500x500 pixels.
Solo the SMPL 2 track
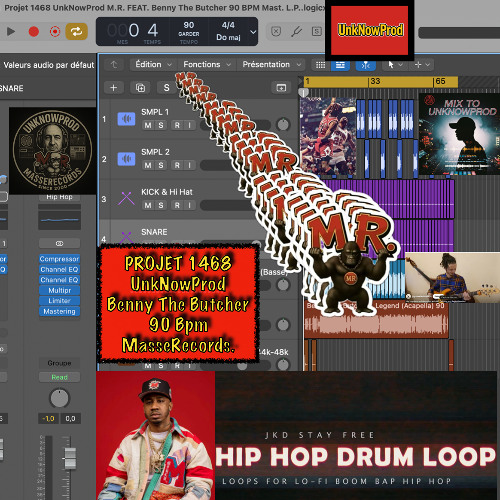pyautogui.click(x=161, y=165)
